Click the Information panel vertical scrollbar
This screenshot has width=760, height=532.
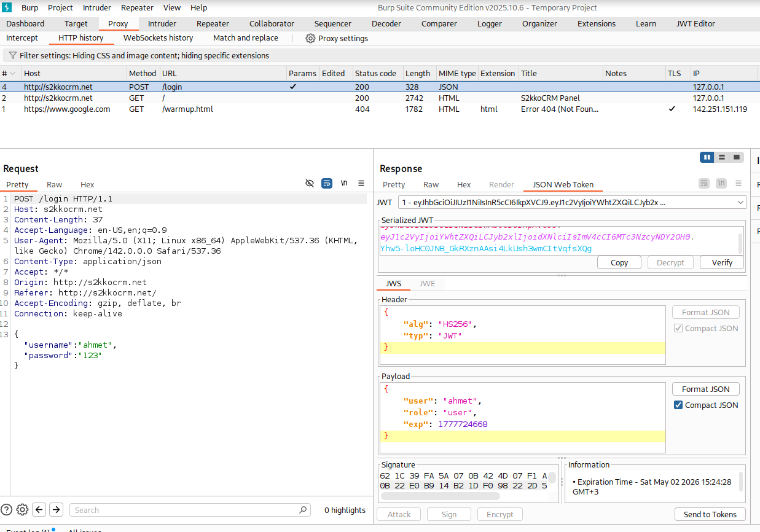click(x=741, y=481)
